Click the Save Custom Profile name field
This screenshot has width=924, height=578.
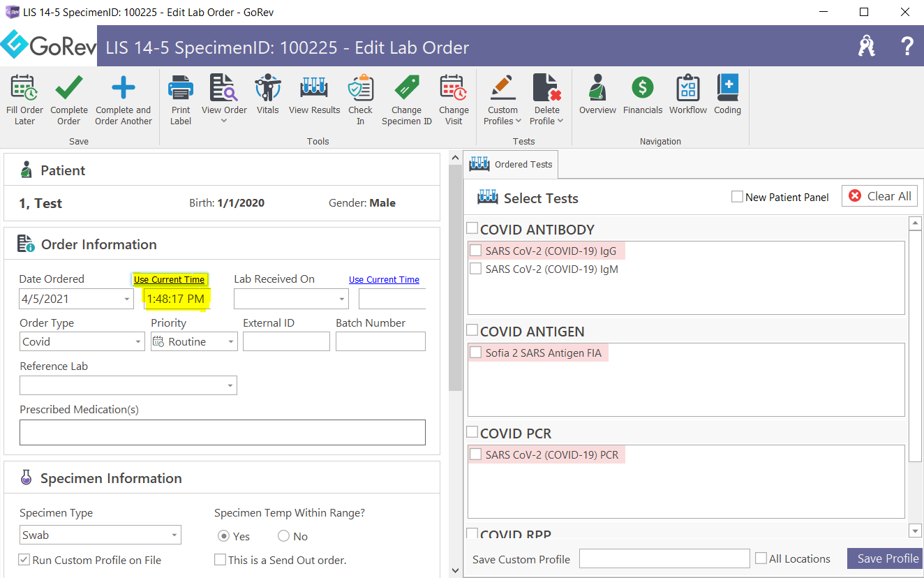(664, 558)
